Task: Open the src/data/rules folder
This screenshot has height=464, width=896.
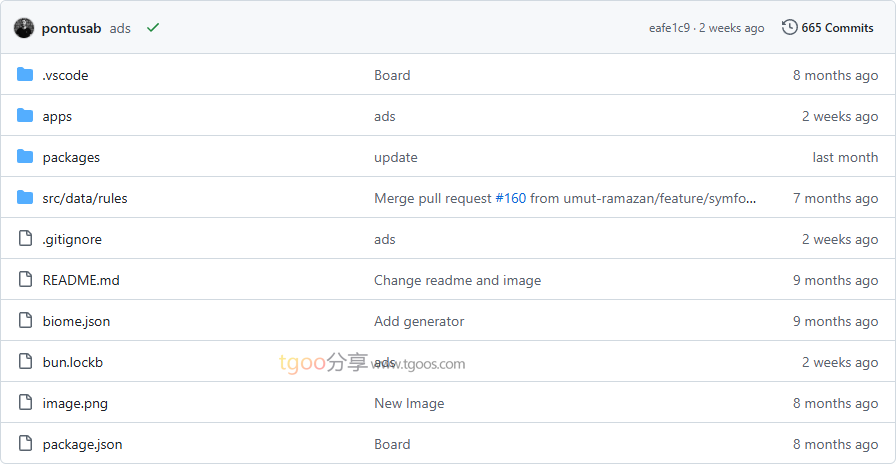Action: [85, 198]
